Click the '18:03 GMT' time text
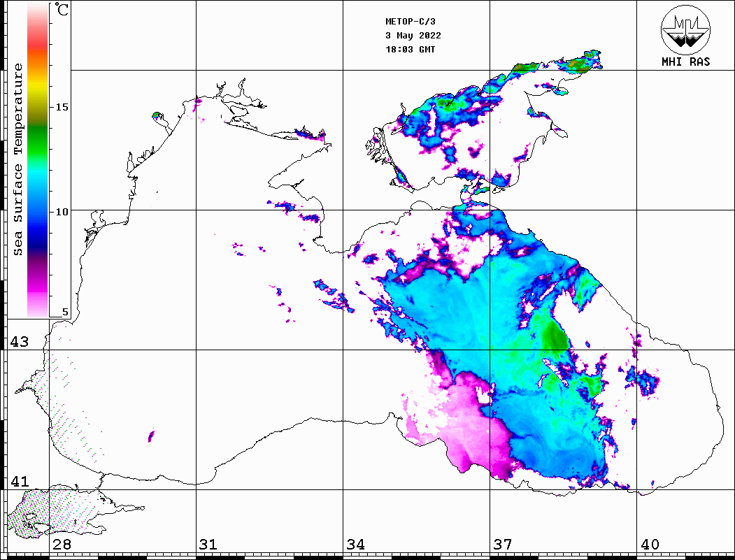This screenshot has height=560, width=735. click(x=411, y=50)
